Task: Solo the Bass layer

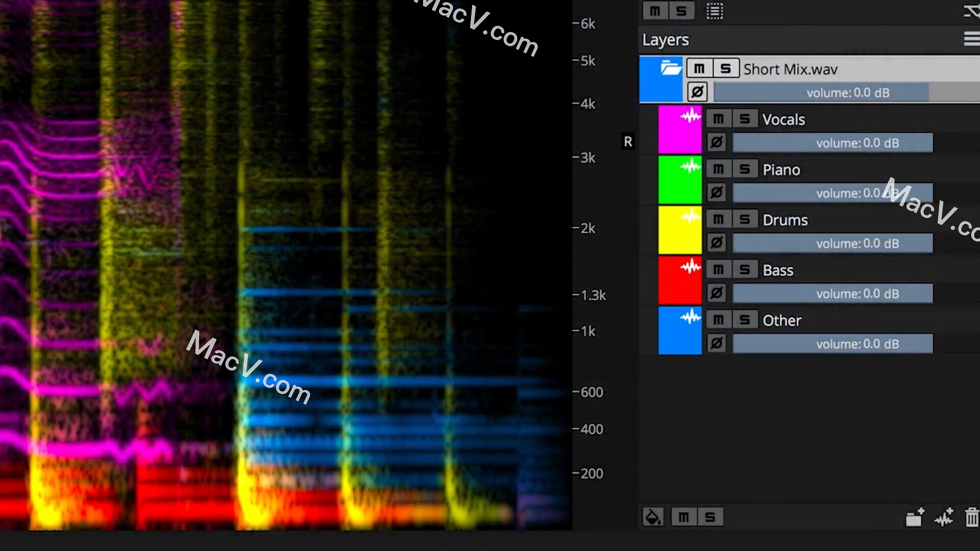Action: [x=745, y=269]
